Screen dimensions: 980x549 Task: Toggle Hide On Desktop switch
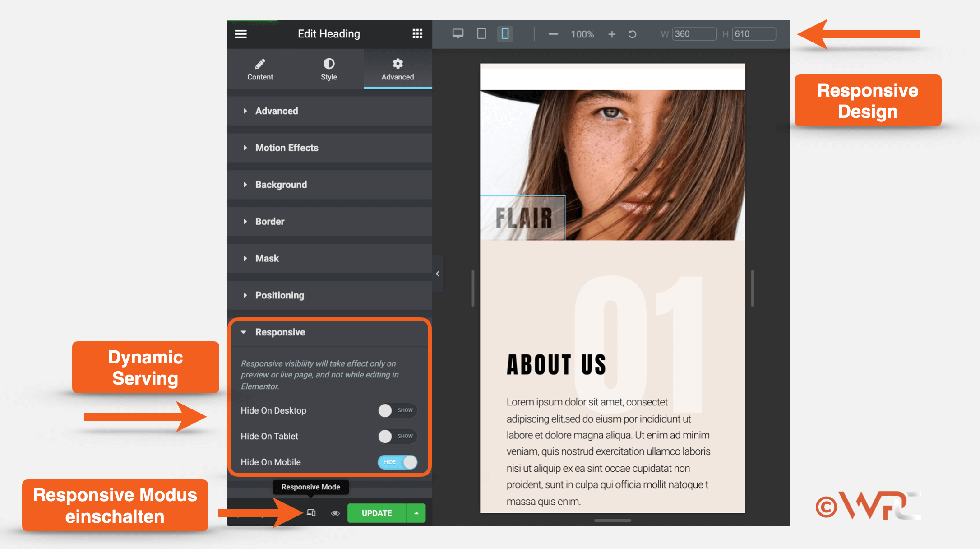pos(397,410)
